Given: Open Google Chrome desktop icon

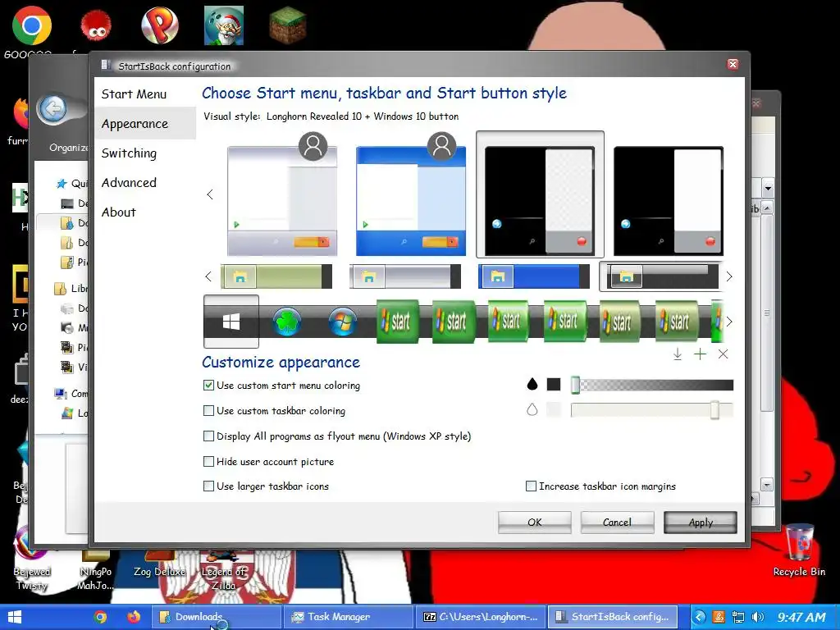Looking at the screenshot, I should click(32, 25).
